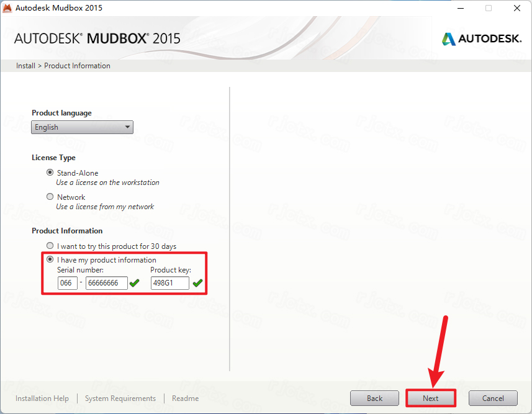532x414 pixels.
Task: Minimize the Mudbox installer window
Action: pos(461,8)
